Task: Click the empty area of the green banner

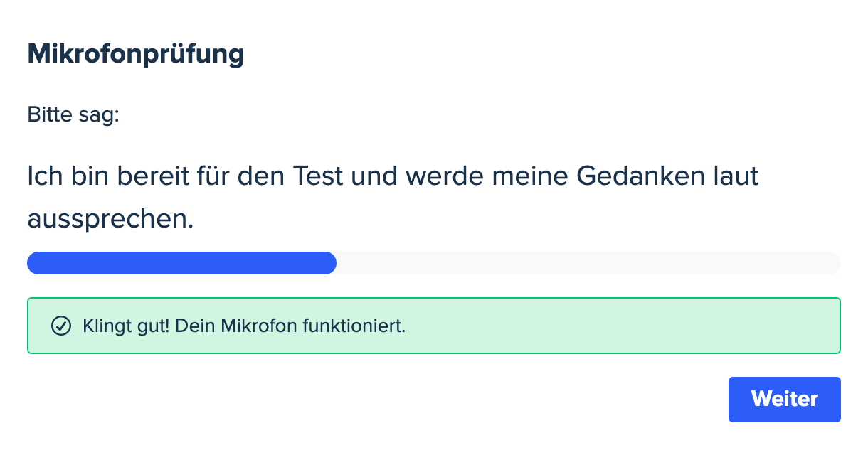Action: 623,326
